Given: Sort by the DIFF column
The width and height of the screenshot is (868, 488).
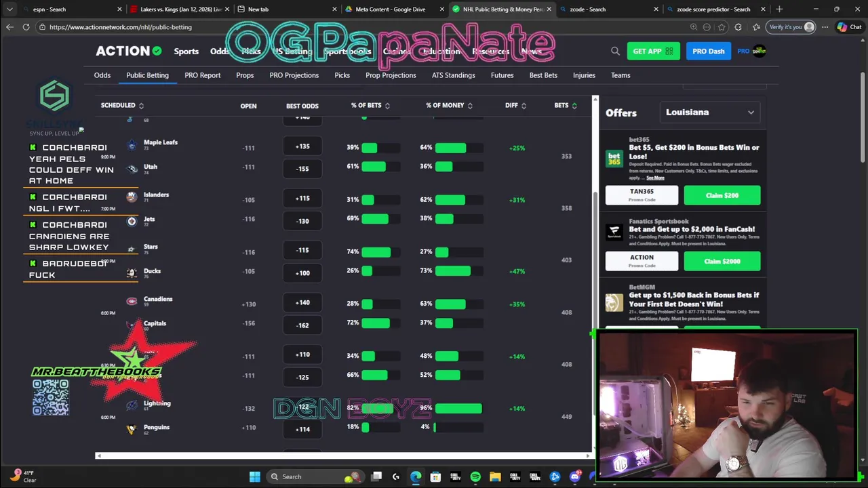Looking at the screenshot, I should click(x=515, y=105).
